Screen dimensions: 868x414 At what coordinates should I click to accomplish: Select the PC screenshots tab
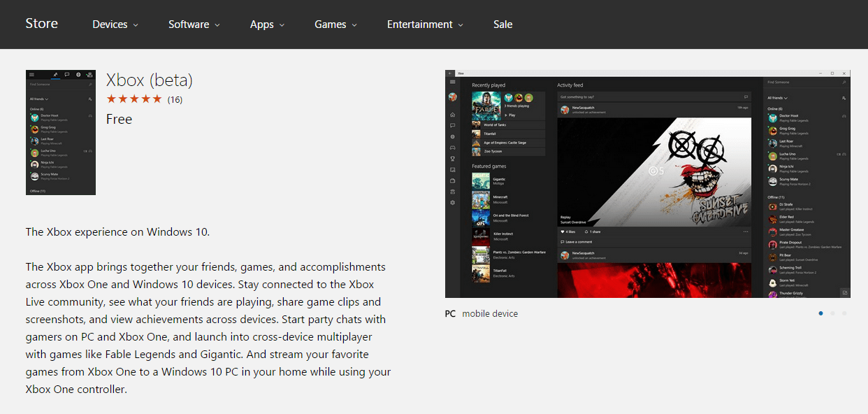450,314
